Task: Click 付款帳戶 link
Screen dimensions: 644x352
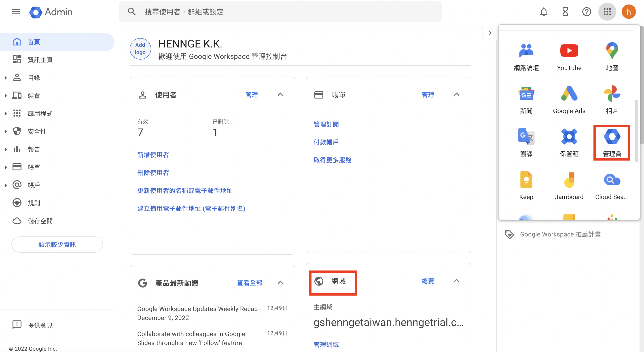Action: coord(326,142)
